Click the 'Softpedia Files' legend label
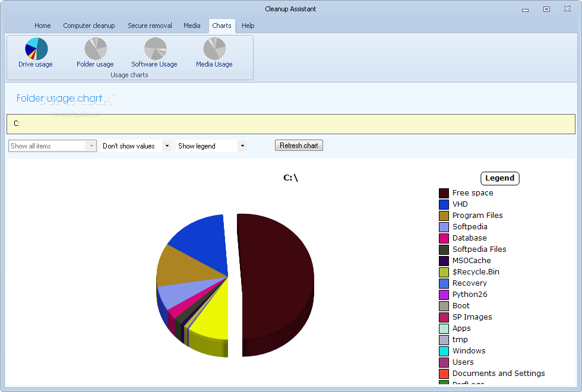The height and width of the screenshot is (392, 582). [479, 249]
